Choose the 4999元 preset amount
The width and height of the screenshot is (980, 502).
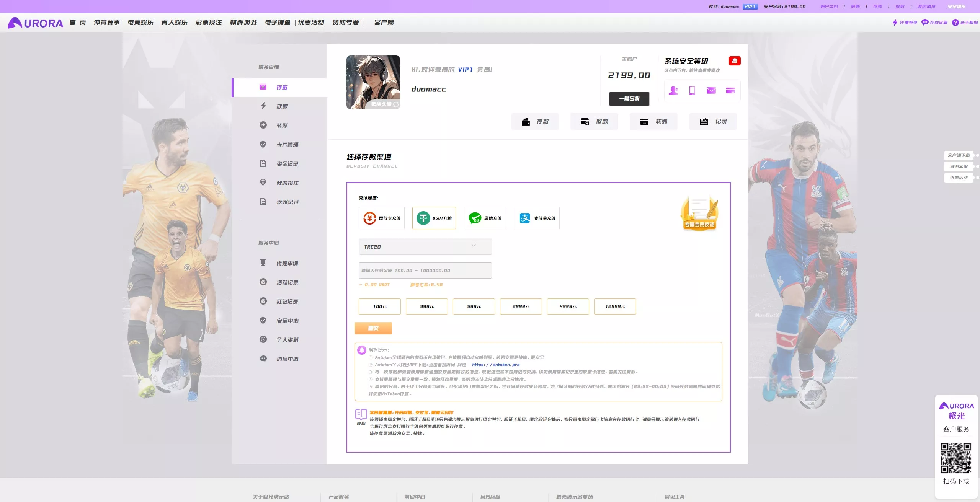coord(568,306)
